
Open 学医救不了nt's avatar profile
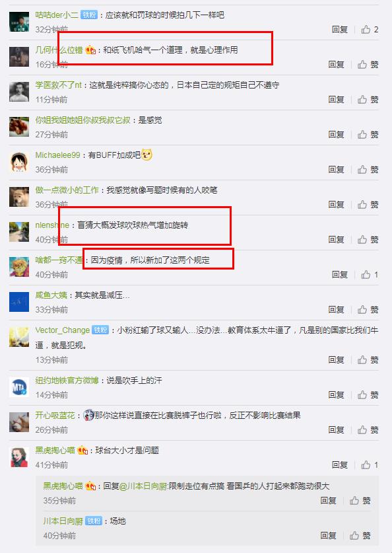[x=19, y=92]
